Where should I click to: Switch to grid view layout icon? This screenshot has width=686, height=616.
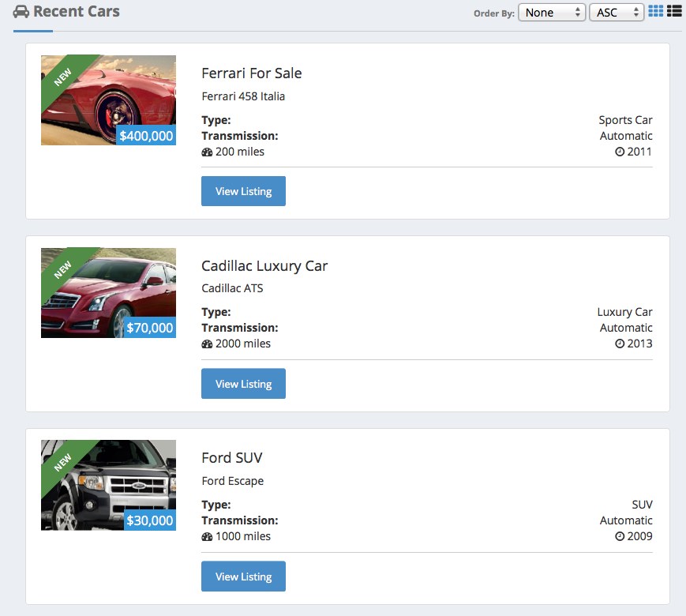pyautogui.click(x=655, y=11)
